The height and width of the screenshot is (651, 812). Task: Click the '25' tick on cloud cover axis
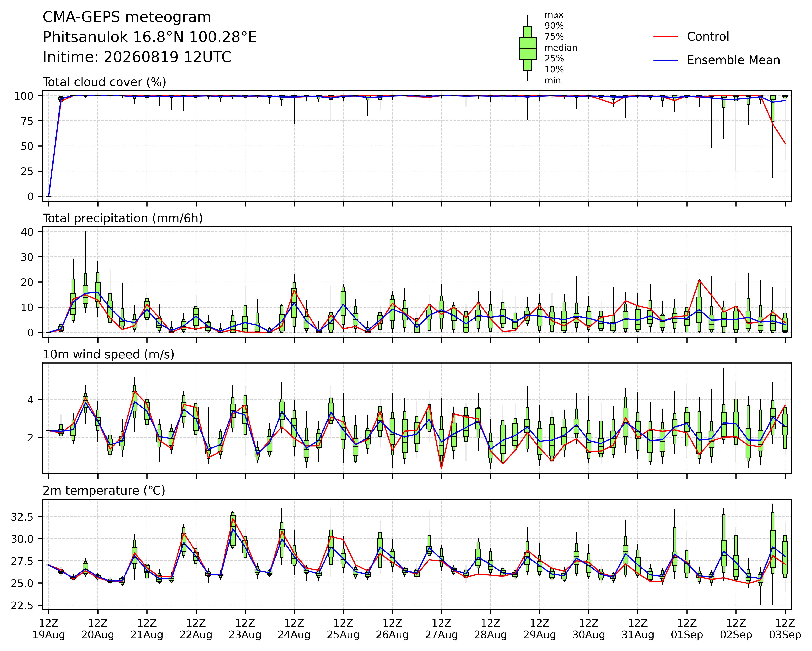27,171
